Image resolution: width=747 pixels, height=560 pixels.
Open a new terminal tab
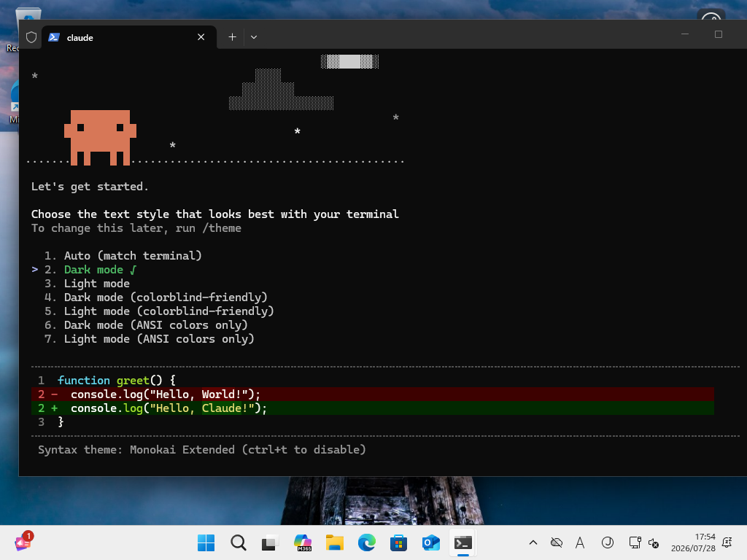(x=232, y=37)
